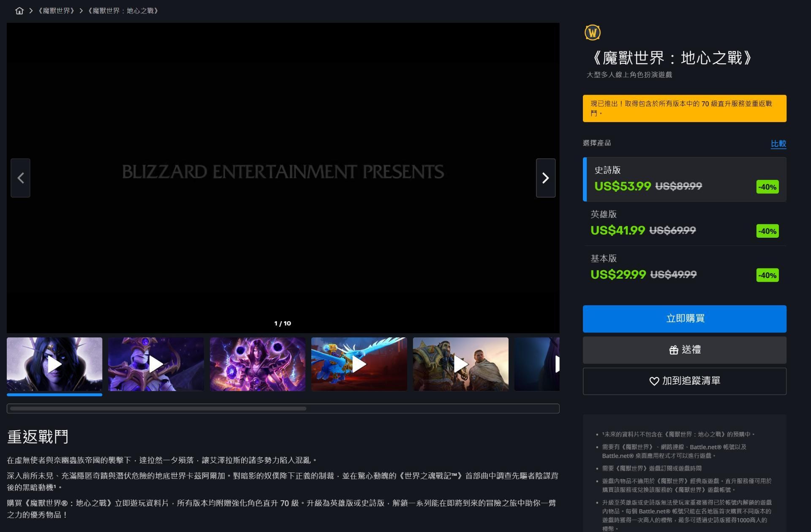Click the 選擇產品 label
This screenshot has height=532, width=811.
[x=597, y=143]
